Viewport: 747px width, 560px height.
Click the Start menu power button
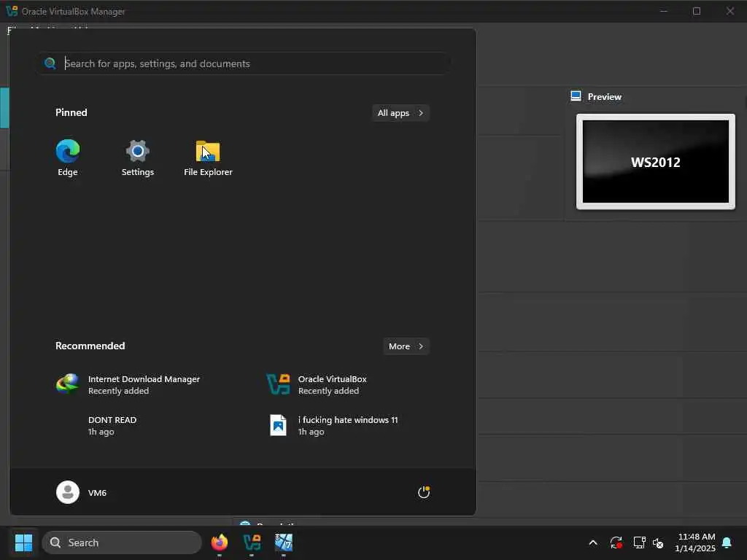pos(424,492)
